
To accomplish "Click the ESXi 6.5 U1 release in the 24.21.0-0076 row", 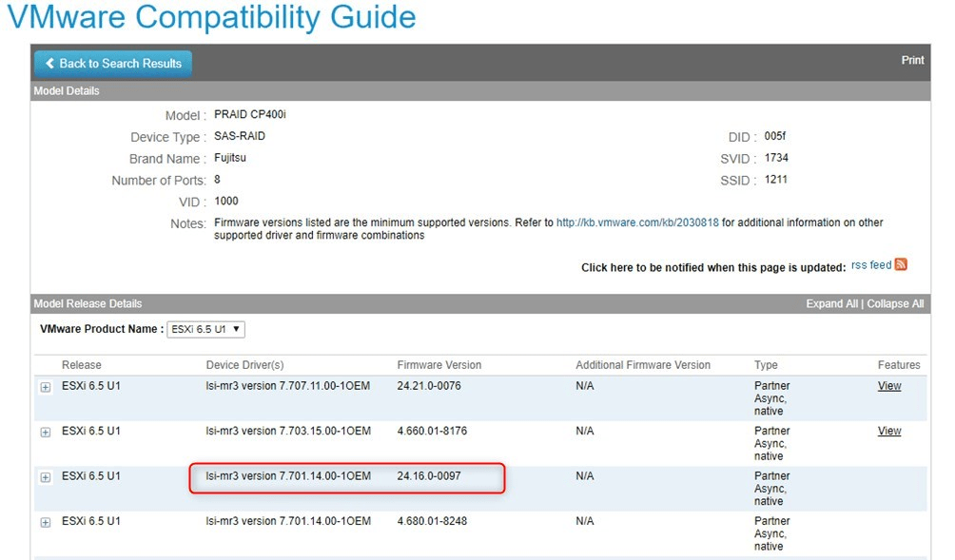I will click(90, 386).
